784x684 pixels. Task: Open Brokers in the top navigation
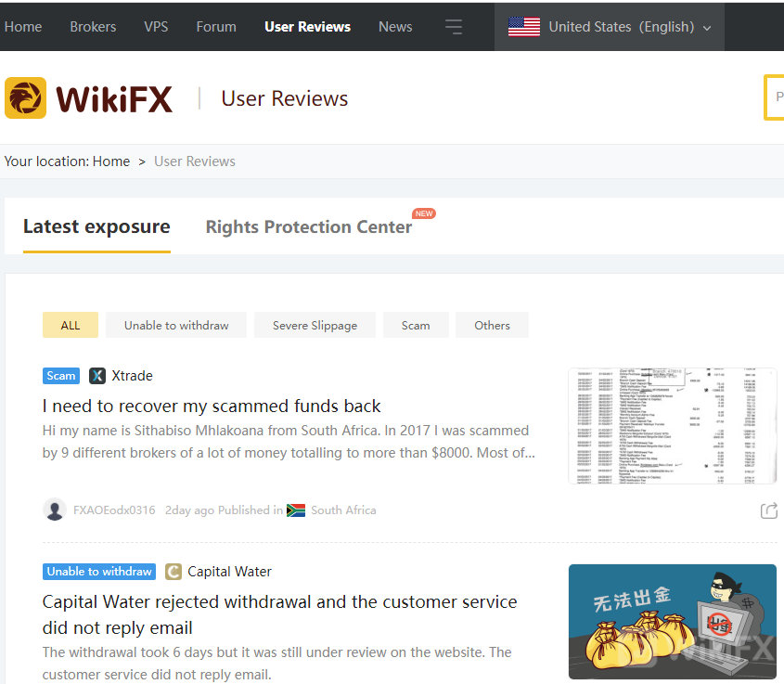point(93,27)
